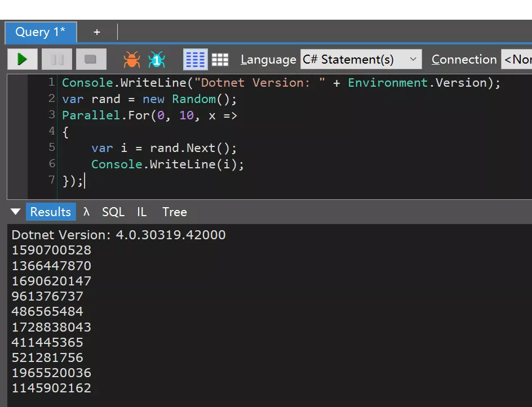
Task: Switch to the SQL output tab
Action: coord(113,212)
